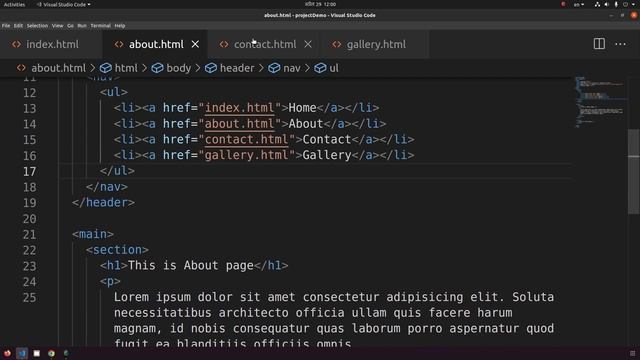Image resolution: width=640 pixels, height=360 pixels.
Task: Click the file icon beside about.html breadcrumb
Action: coord(21,68)
